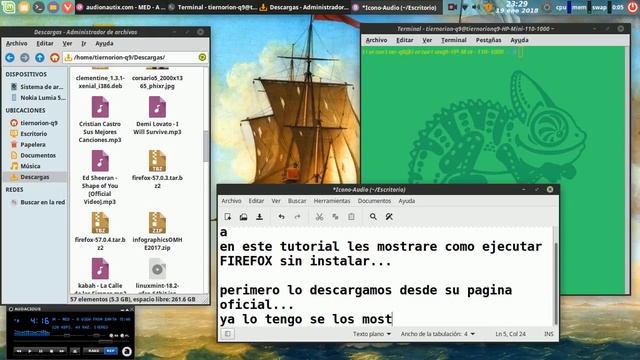Image resolution: width=640 pixels, height=360 pixels.
Task: Go up to parent folder
Action: pyautogui.click(x=40, y=58)
